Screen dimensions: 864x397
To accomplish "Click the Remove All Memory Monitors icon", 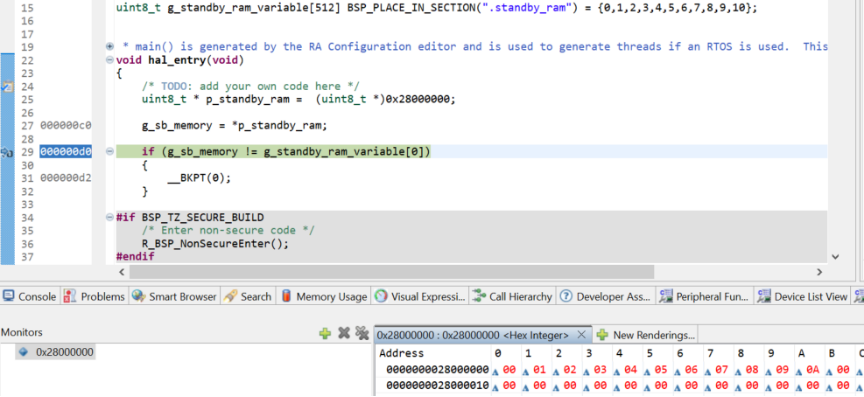I will 361,333.
